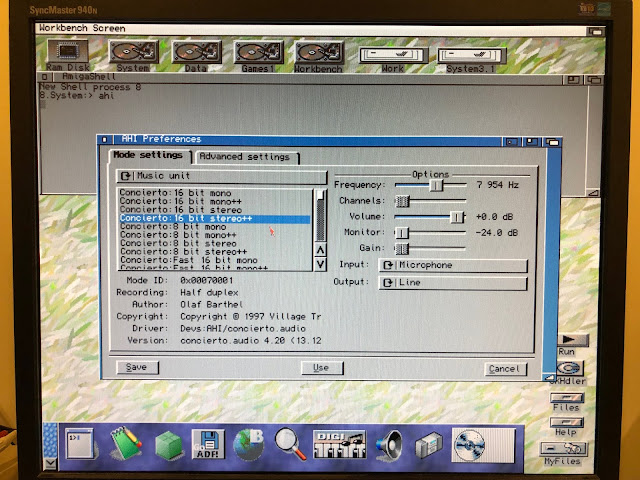Select Concierto:8 bit stereo++ mode
The height and width of the screenshot is (480, 640).
tap(215, 252)
